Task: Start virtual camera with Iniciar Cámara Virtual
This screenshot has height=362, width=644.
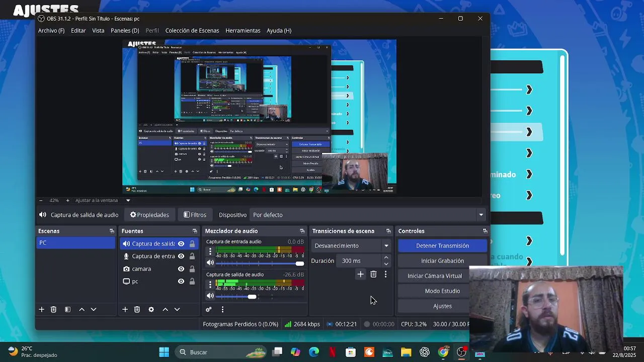Action: [435, 276]
